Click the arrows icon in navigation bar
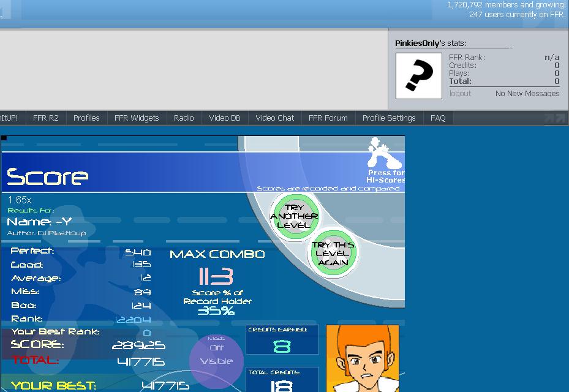The height and width of the screenshot is (392, 569). point(555,118)
